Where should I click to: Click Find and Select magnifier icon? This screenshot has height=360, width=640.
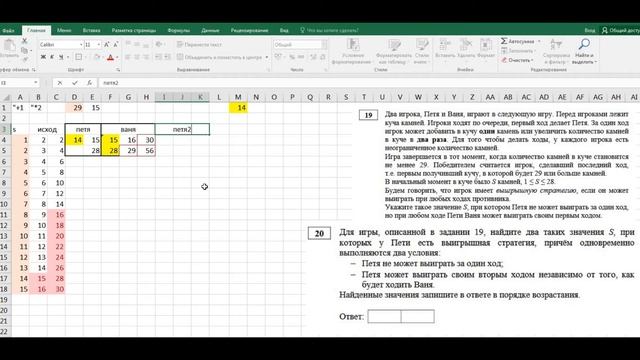point(584,44)
